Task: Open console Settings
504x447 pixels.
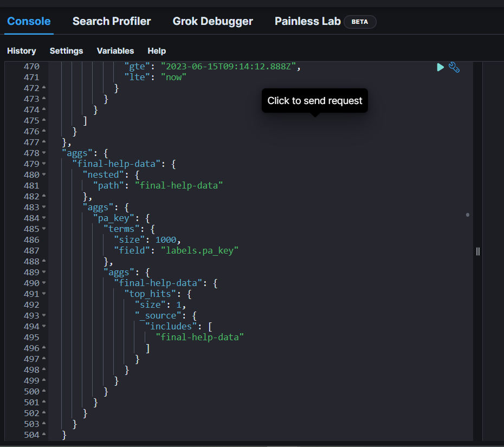Action: (x=66, y=51)
